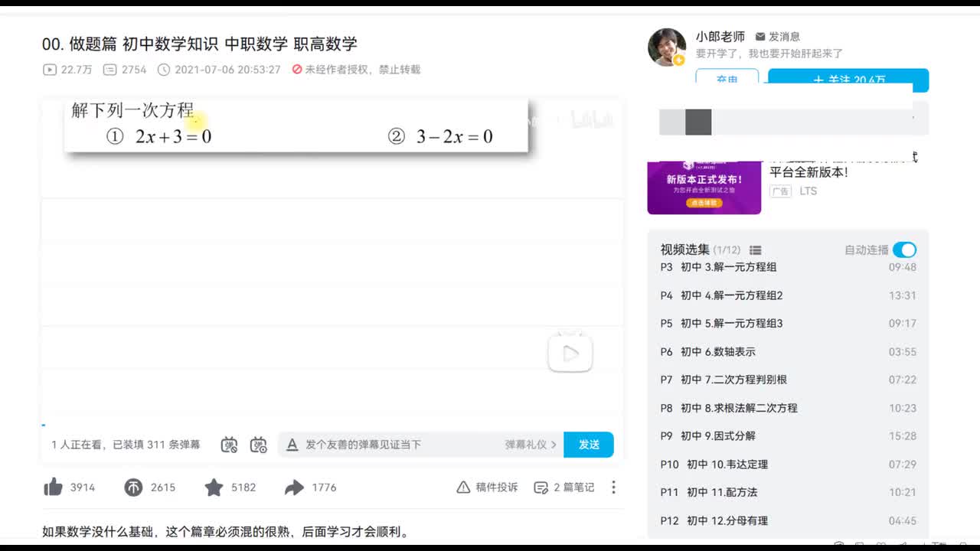Select P12 初中 12.分母有理
Viewport: 980px width, 551px height.
coord(789,520)
